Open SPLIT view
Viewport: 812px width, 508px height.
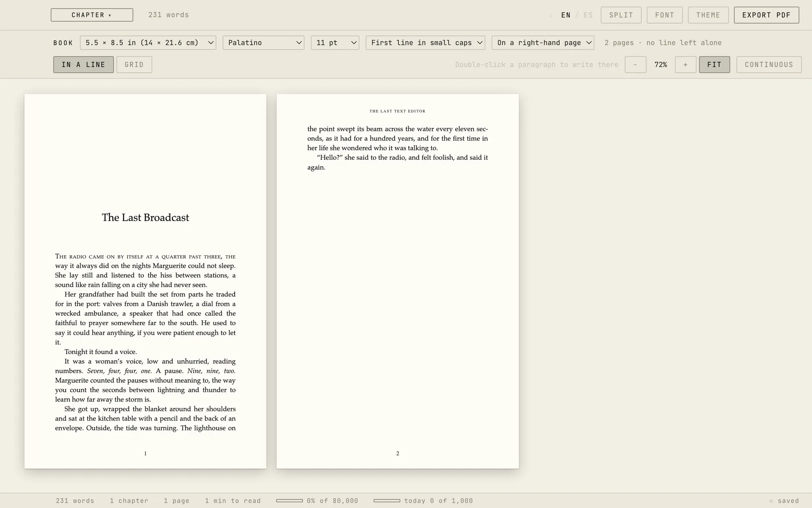621,15
